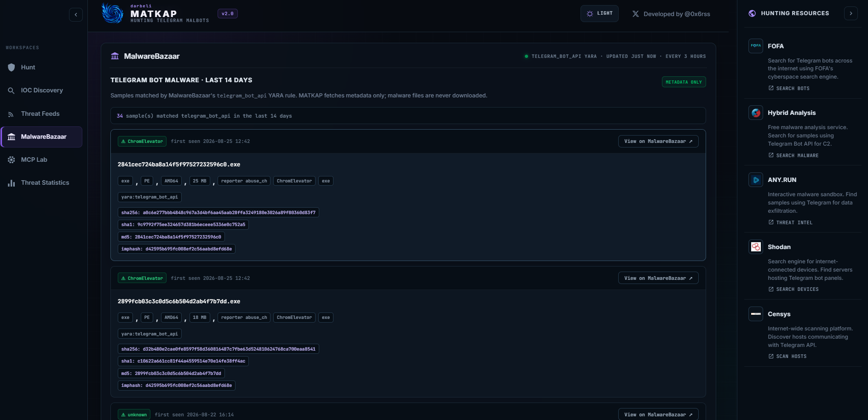Open Hybrid Analysis SEARCH MALWARE link
Image resolution: width=868 pixels, height=420 pixels.
coord(793,155)
